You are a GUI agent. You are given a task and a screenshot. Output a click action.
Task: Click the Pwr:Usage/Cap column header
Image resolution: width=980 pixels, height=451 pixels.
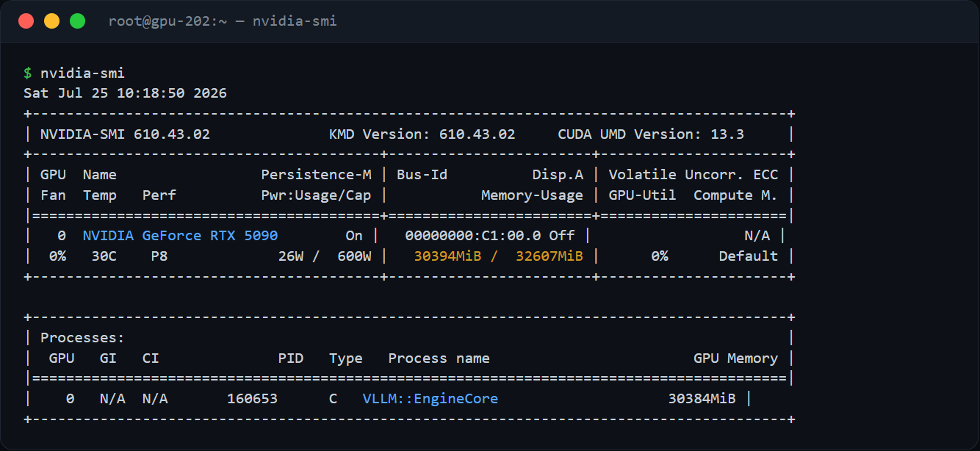point(316,195)
